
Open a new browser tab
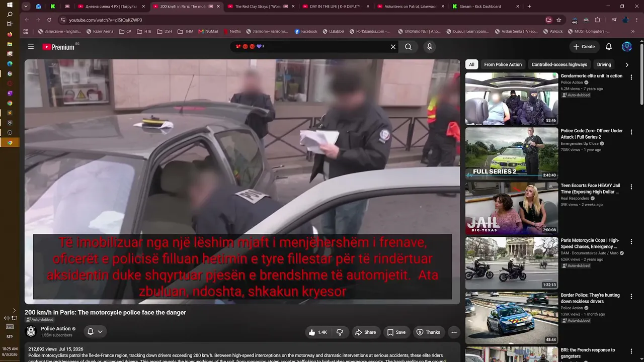[529, 7]
